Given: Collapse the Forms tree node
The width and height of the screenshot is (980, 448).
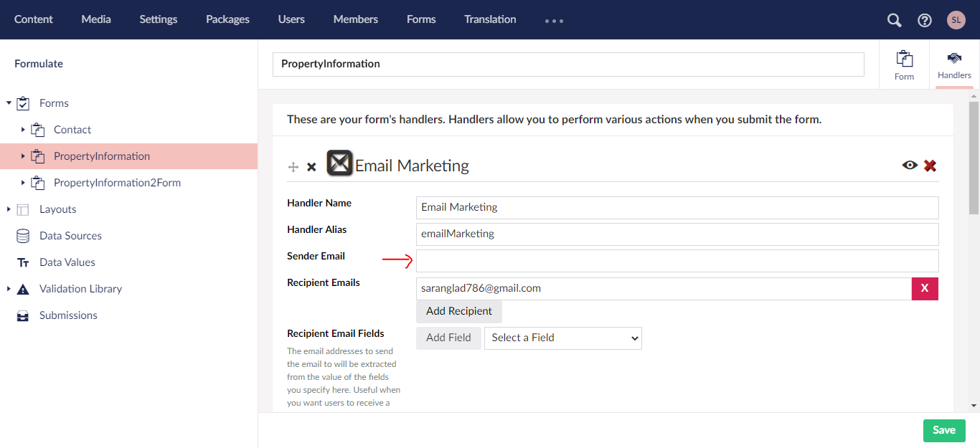Looking at the screenshot, I should click(x=9, y=103).
